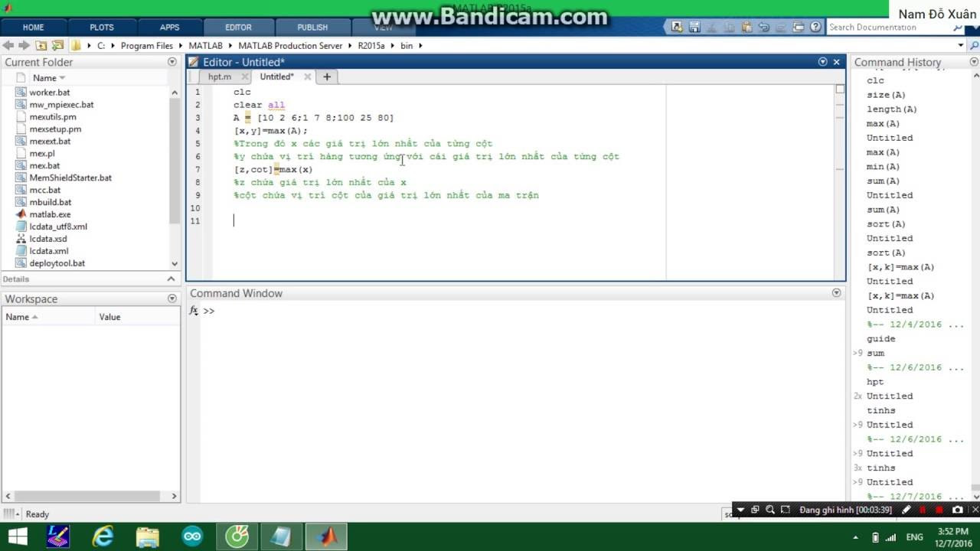Click the ENG language indicator

click(x=914, y=537)
